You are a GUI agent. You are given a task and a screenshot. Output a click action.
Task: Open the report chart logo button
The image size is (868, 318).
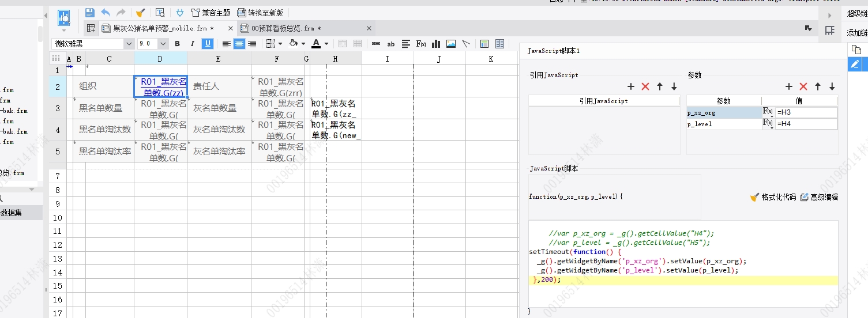63,18
